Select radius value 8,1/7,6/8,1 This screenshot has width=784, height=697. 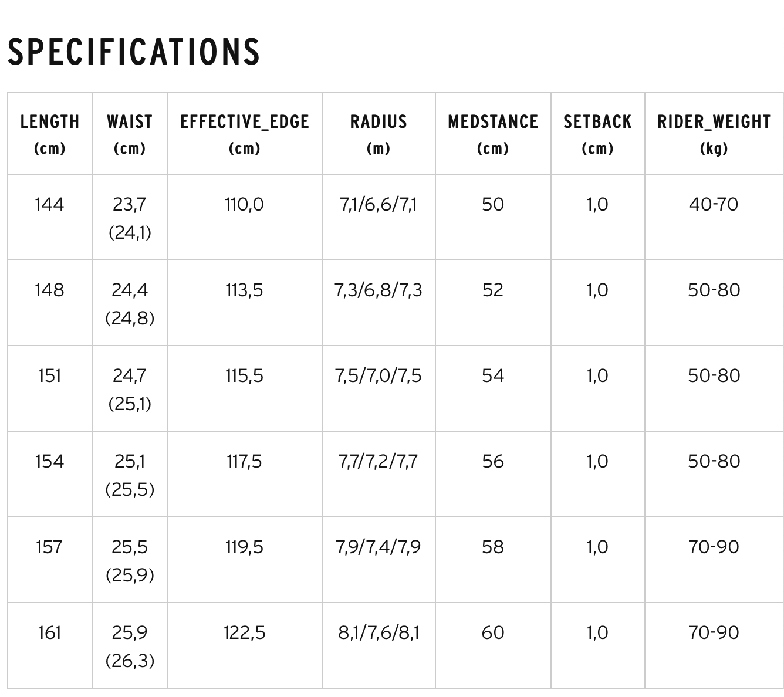coord(379,633)
